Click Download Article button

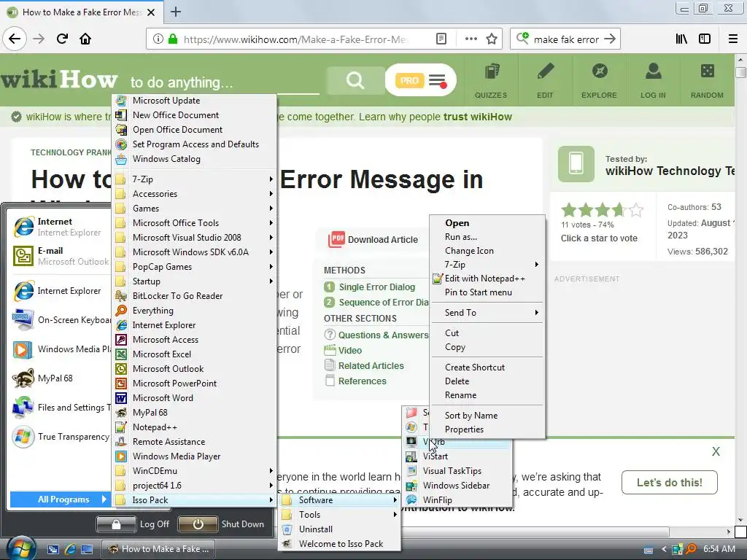tap(373, 239)
